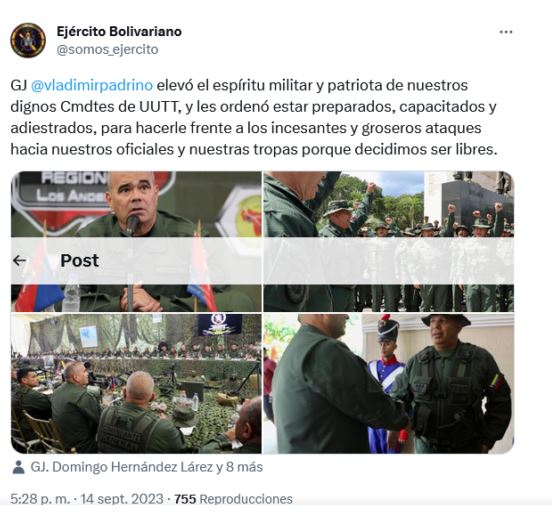
Task: Open the @somos_ejercito handle
Action: coord(107,49)
